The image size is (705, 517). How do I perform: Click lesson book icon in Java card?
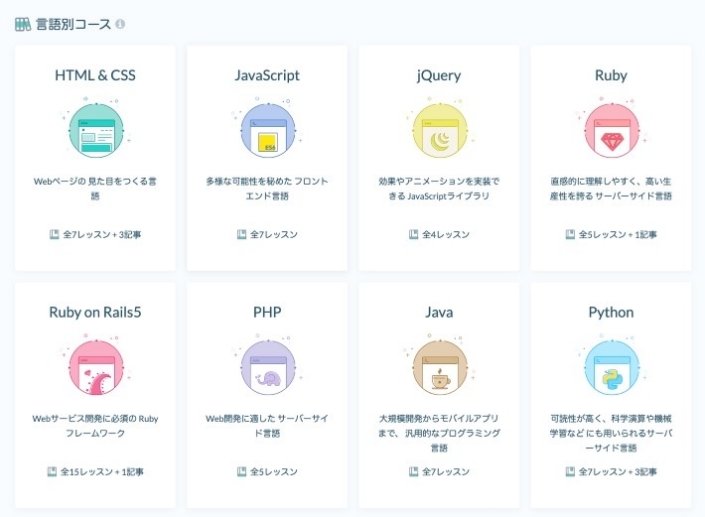[413, 471]
